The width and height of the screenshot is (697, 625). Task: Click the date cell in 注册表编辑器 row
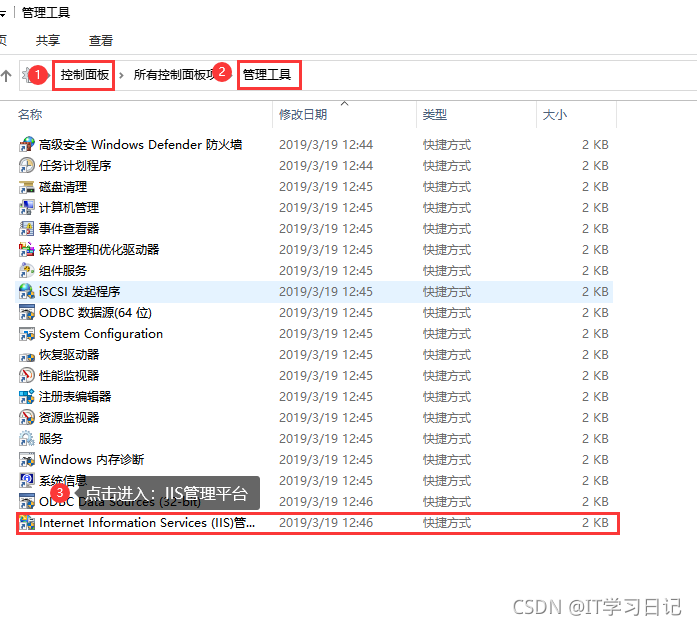click(x=326, y=397)
